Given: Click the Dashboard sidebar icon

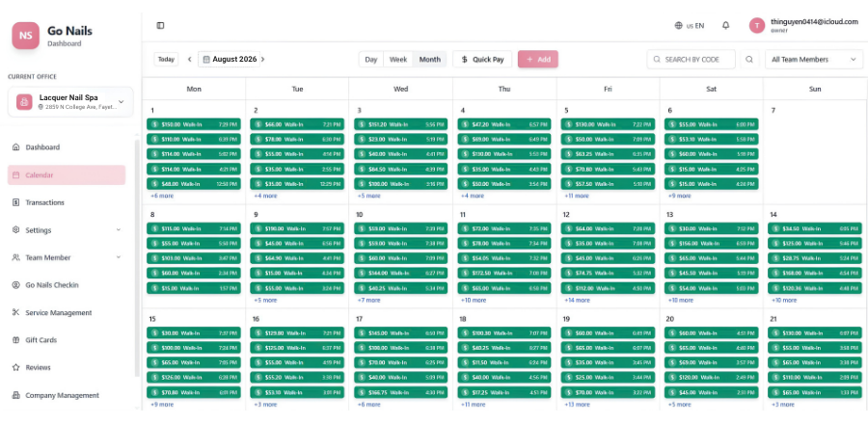Looking at the screenshot, I should tap(15, 147).
